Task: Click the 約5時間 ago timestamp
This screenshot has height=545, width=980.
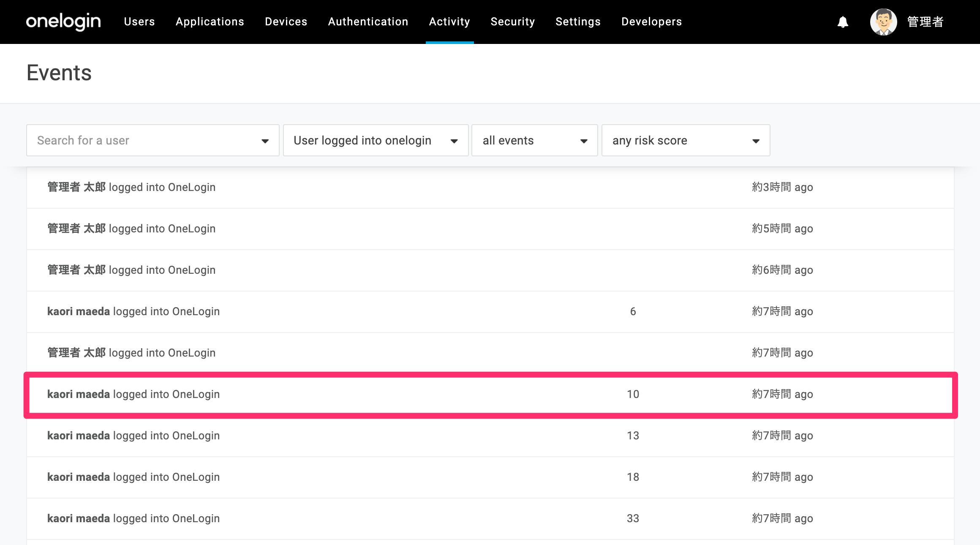Action: coord(782,229)
